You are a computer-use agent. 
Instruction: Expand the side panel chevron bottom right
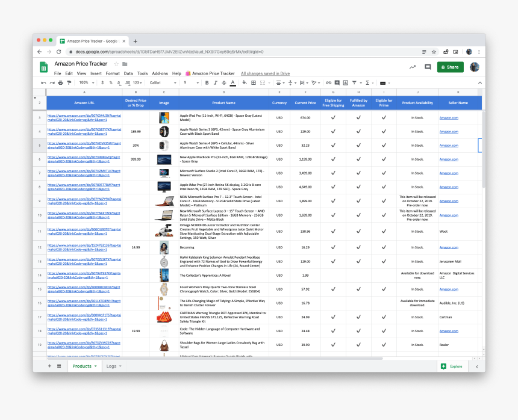pos(476,366)
